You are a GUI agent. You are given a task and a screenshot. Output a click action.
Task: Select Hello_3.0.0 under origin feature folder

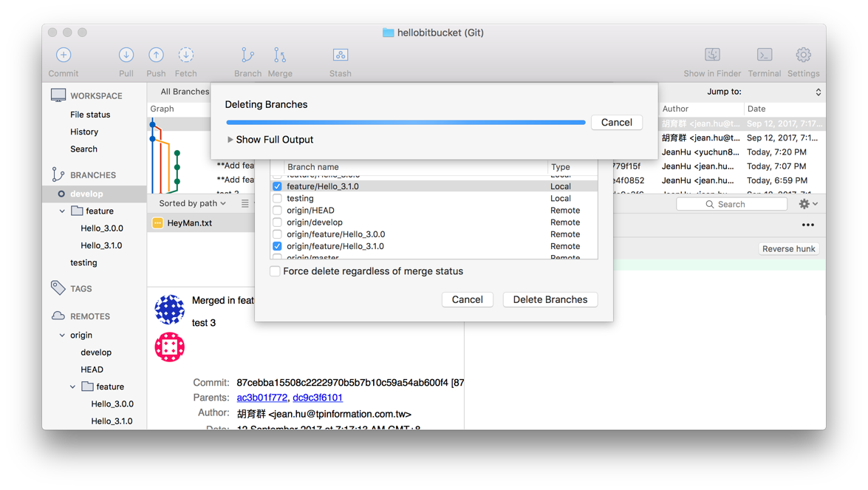tap(112, 404)
